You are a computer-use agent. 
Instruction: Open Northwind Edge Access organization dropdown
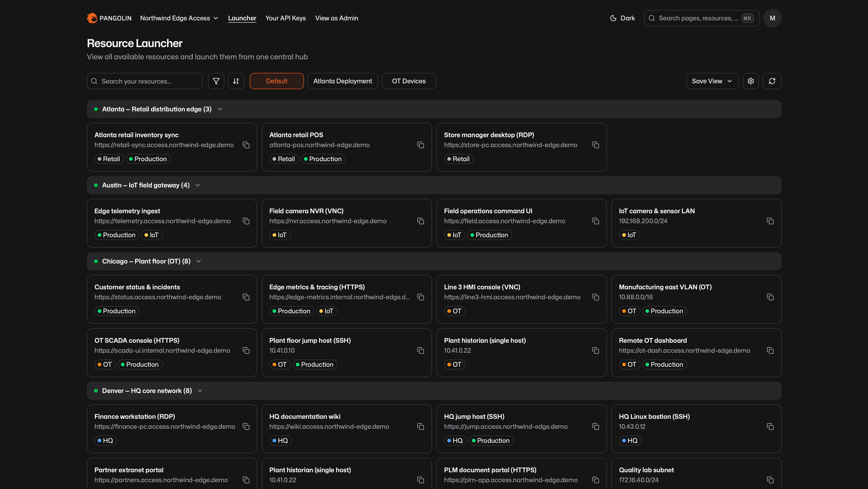point(179,18)
